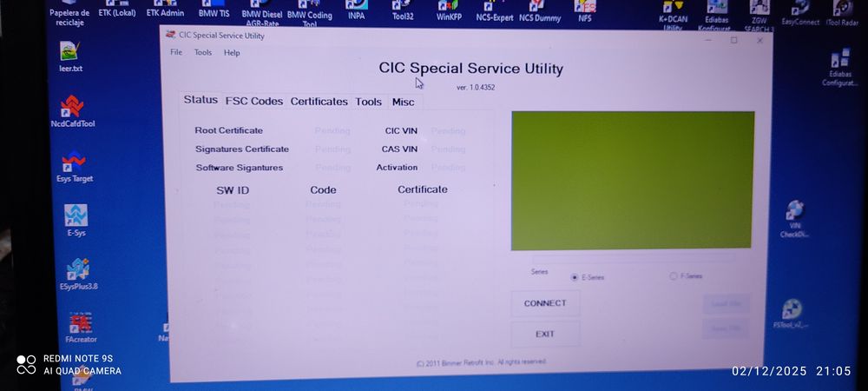Screen dimensions: 868x391
Task: Launch the FSTool desktop shortcut
Action: pos(791,315)
